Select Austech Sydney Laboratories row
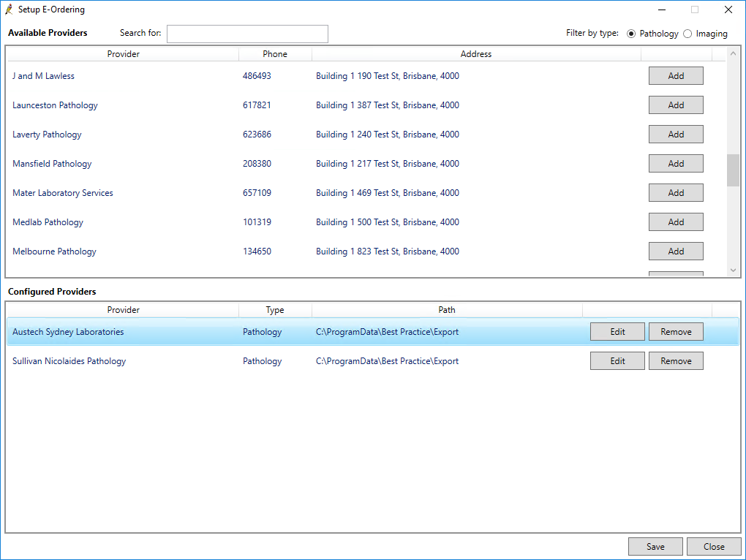 373,332
